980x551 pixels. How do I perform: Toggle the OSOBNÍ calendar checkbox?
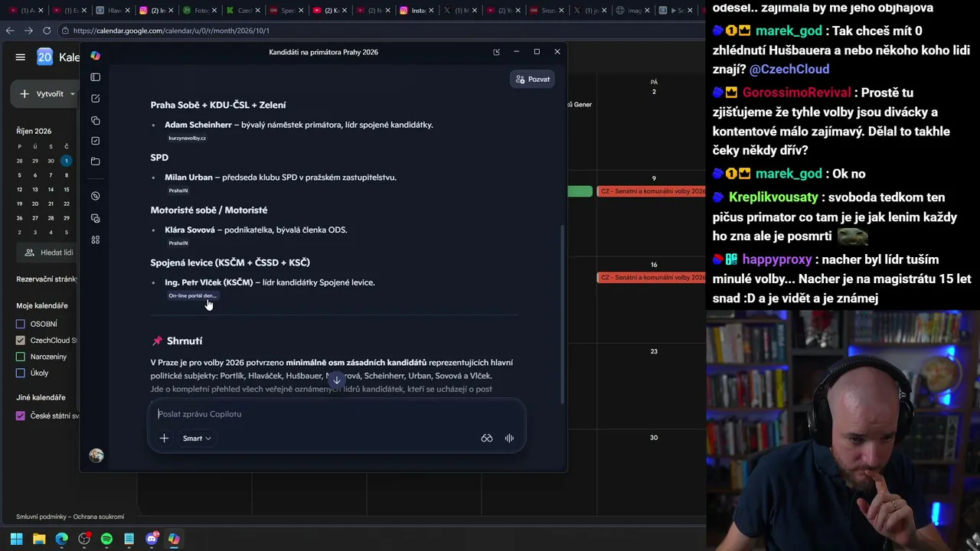pyautogui.click(x=21, y=324)
